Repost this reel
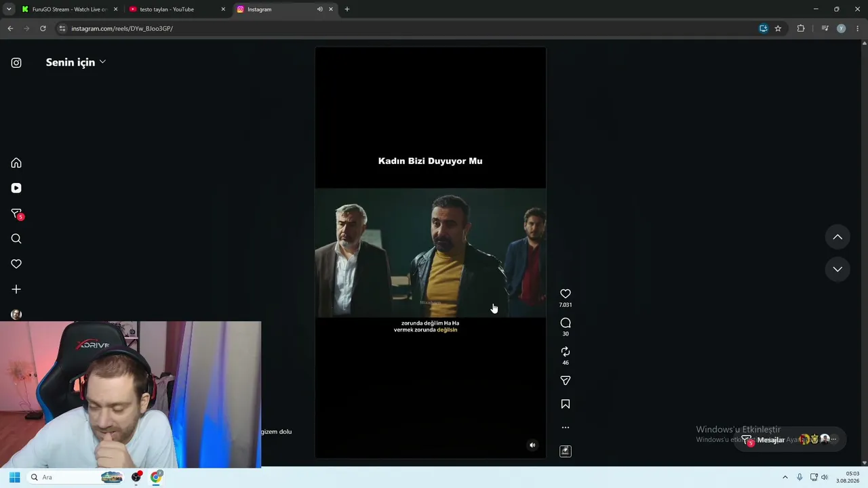 (x=566, y=352)
